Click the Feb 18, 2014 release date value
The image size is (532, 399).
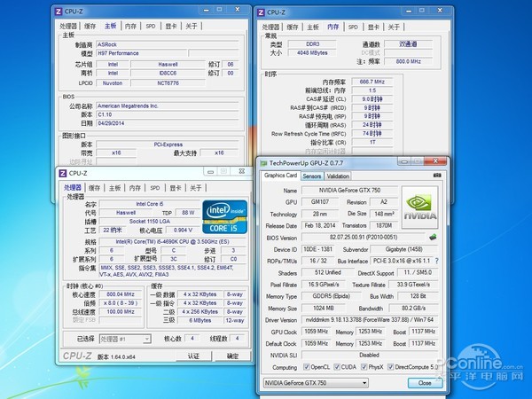coord(319,225)
